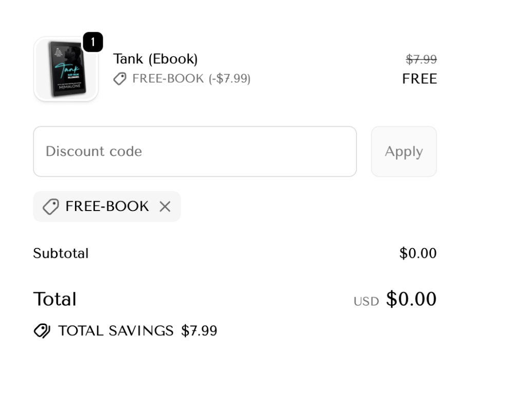Click the crossed-out $7.99 original price
Screen dimensions: 526x420
(421, 60)
